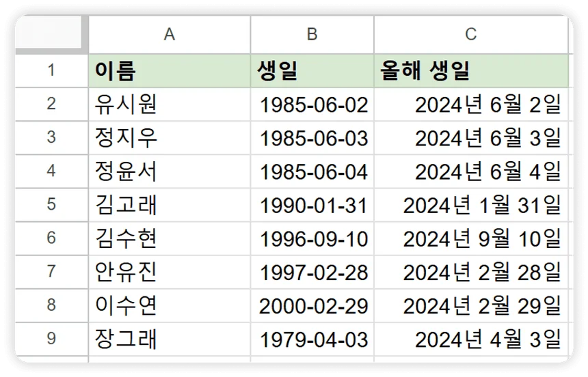Select the cell containing 김고래

(169, 204)
